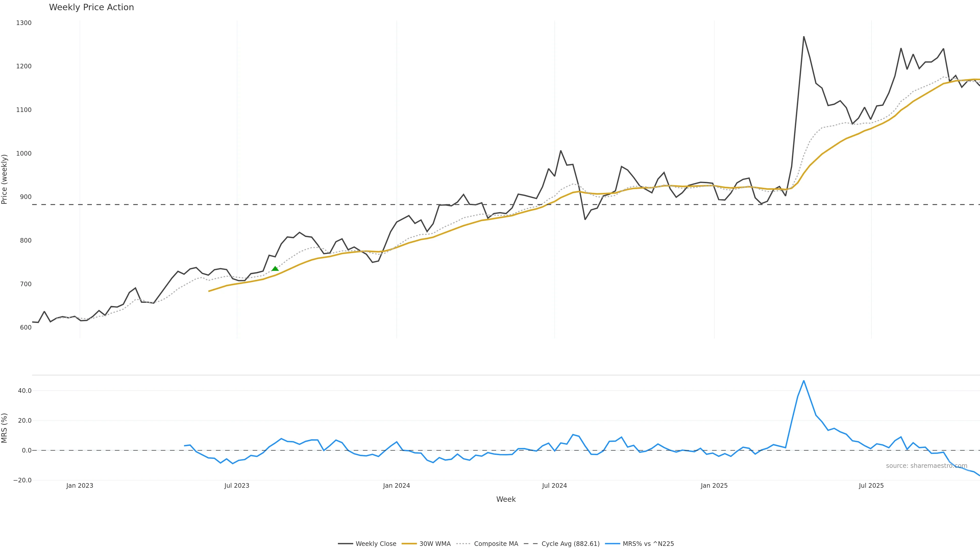Click the dark Weekly Close legend swatch
The image size is (980, 551).
346,544
